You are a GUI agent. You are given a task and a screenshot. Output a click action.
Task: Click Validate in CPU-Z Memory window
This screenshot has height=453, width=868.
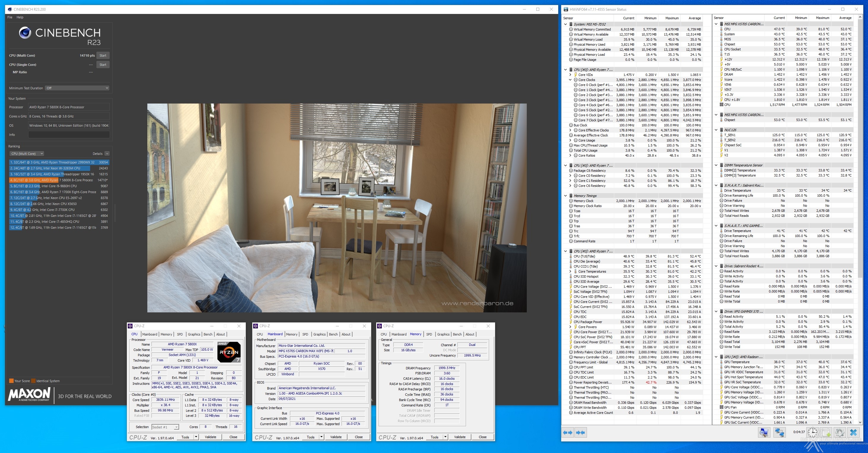(x=459, y=437)
